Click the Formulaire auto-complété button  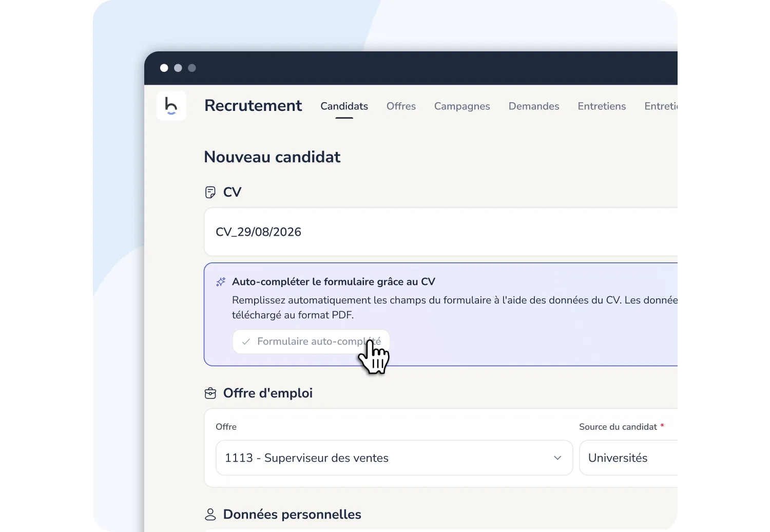tap(311, 341)
